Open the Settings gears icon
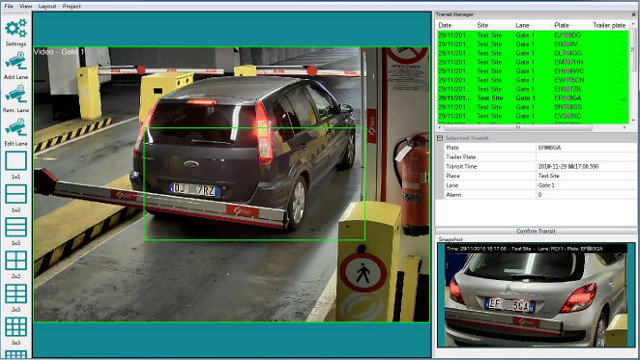This screenshot has height=360, width=640. 16,29
